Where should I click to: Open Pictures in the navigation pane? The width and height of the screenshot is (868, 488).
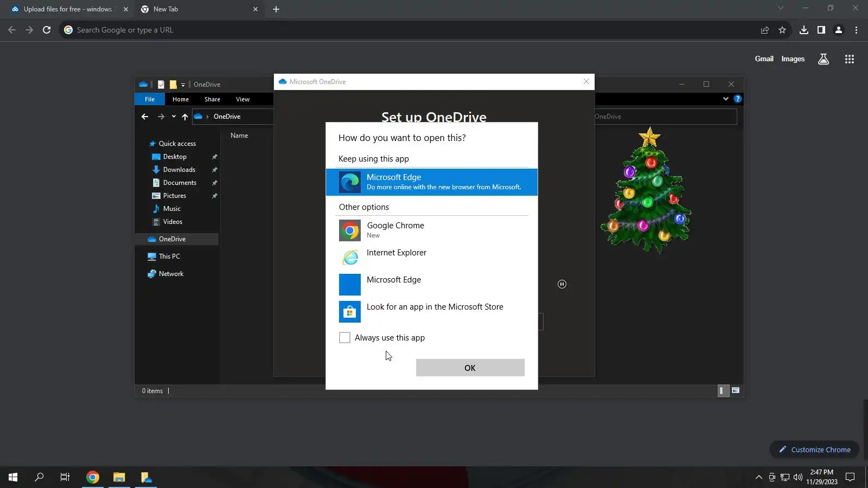point(175,196)
